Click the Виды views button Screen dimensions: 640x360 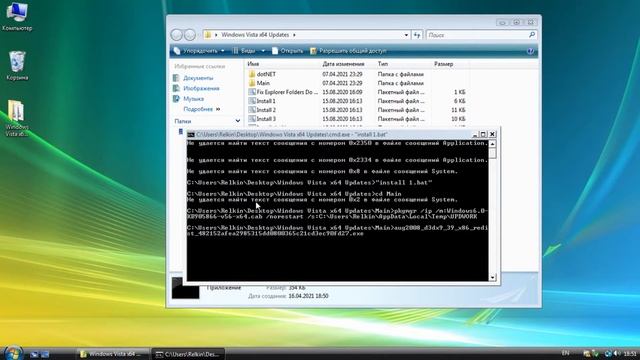[244, 51]
